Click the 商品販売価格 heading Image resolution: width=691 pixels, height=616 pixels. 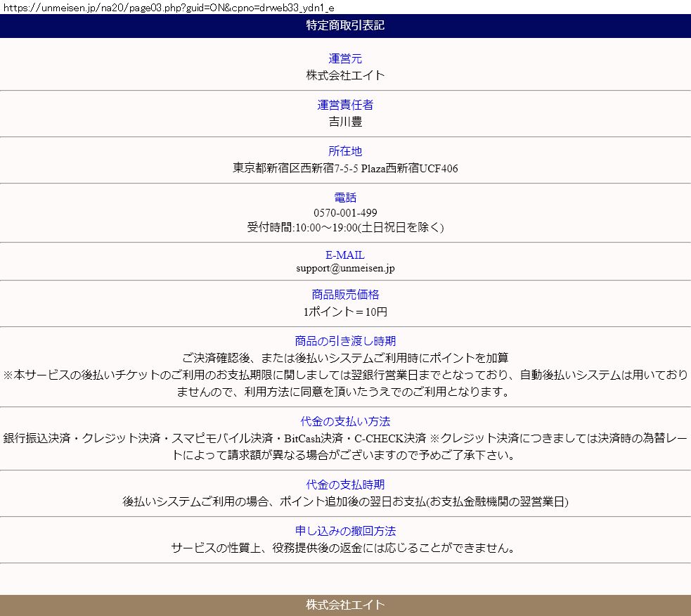345,295
